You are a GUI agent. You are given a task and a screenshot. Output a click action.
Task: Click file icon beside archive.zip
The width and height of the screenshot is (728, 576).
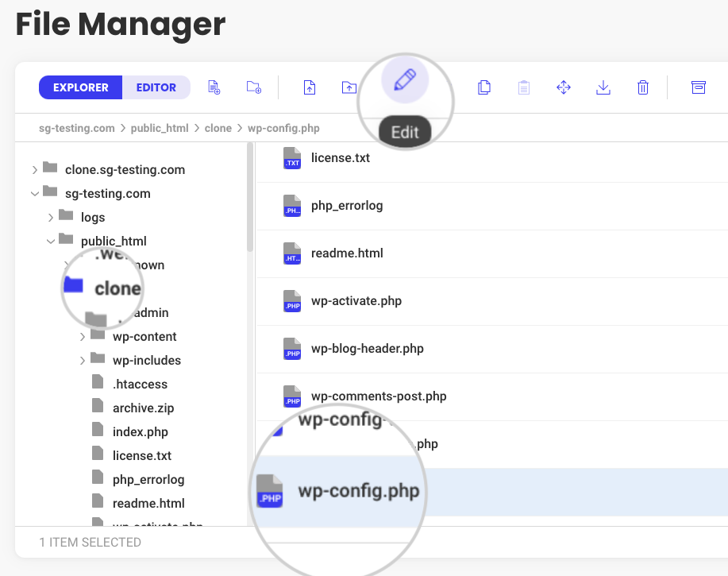tap(98, 405)
